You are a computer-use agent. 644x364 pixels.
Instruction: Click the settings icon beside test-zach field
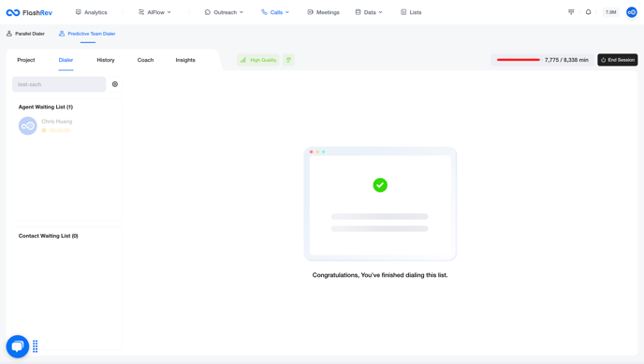115,84
